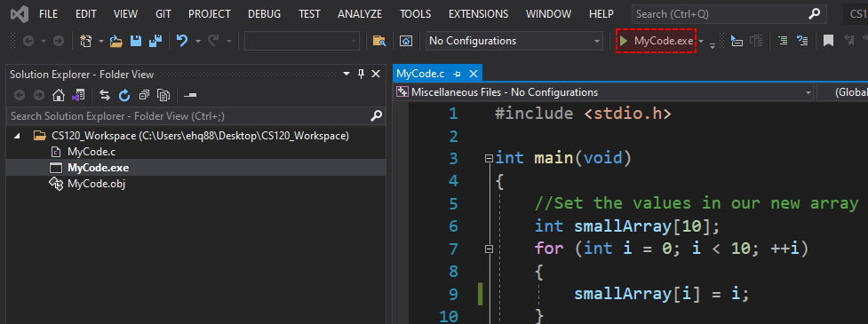
Task: Collapse the for loop code block
Action: [489, 249]
